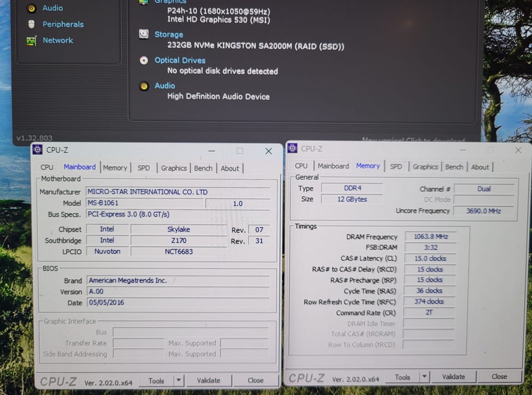This screenshot has width=532, height=395.
Task: Close left CPU-Z window with X button
Action: tap(268, 151)
